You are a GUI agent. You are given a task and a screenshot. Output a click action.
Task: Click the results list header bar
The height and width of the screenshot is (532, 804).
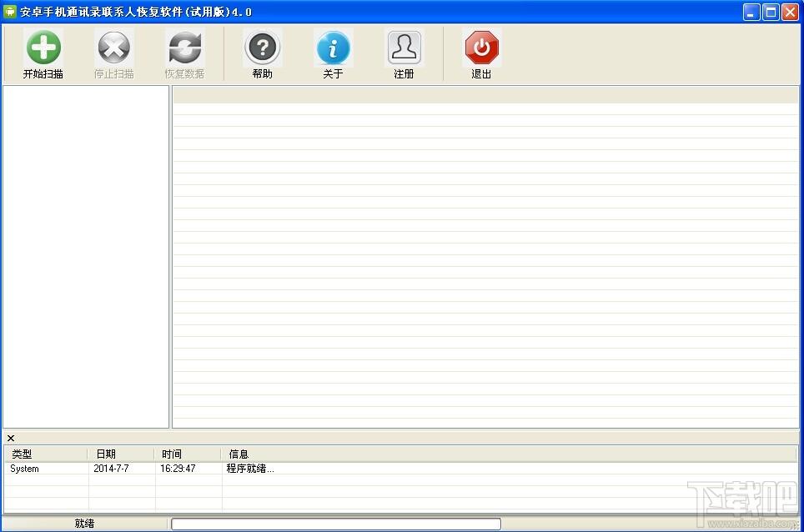485,95
